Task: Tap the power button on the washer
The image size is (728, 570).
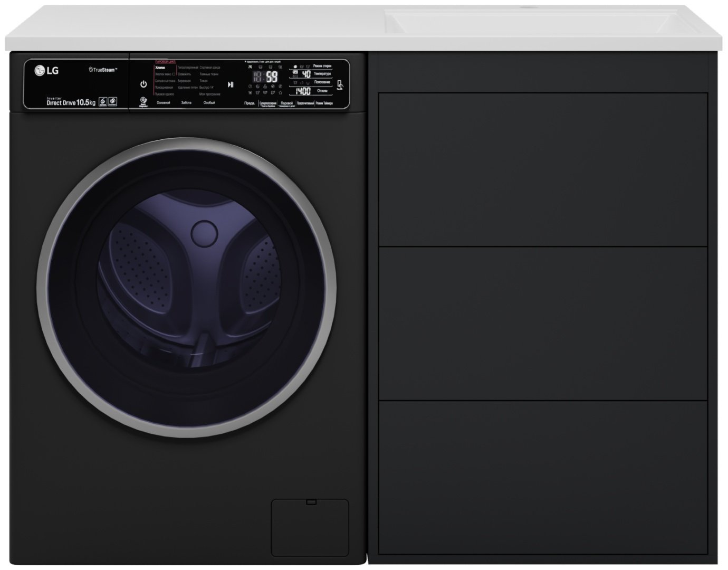Action: coord(143,84)
